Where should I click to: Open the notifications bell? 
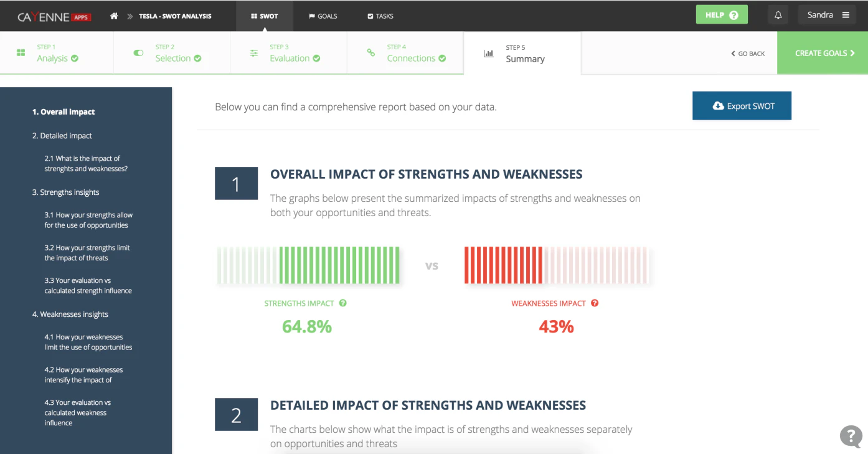click(x=778, y=15)
